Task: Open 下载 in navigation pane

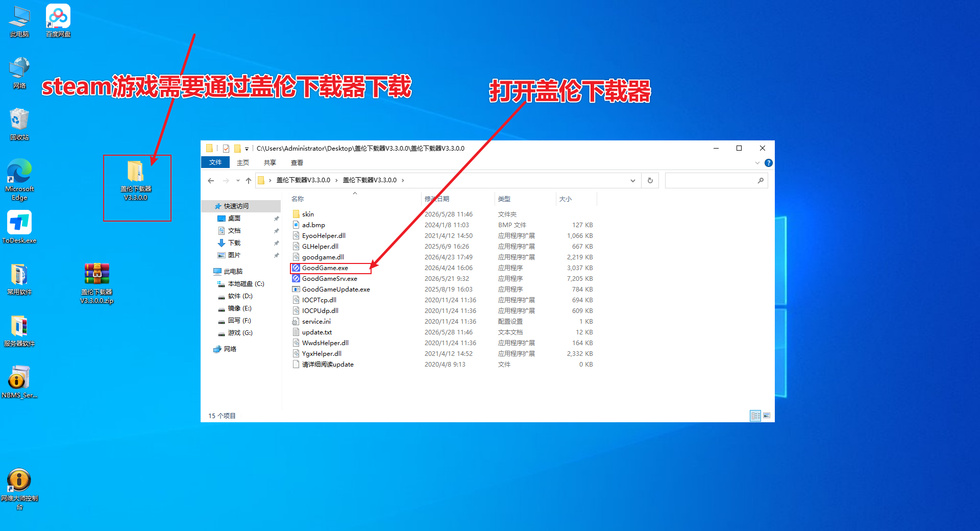Action: [234, 243]
